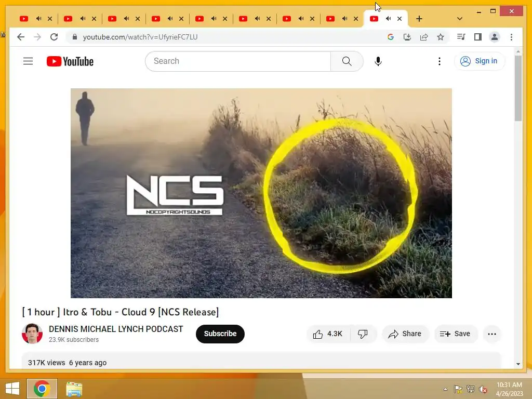Viewport: 532px width, 399px height.
Task: Open the YouTube hamburger guide menu
Action: tap(28, 61)
